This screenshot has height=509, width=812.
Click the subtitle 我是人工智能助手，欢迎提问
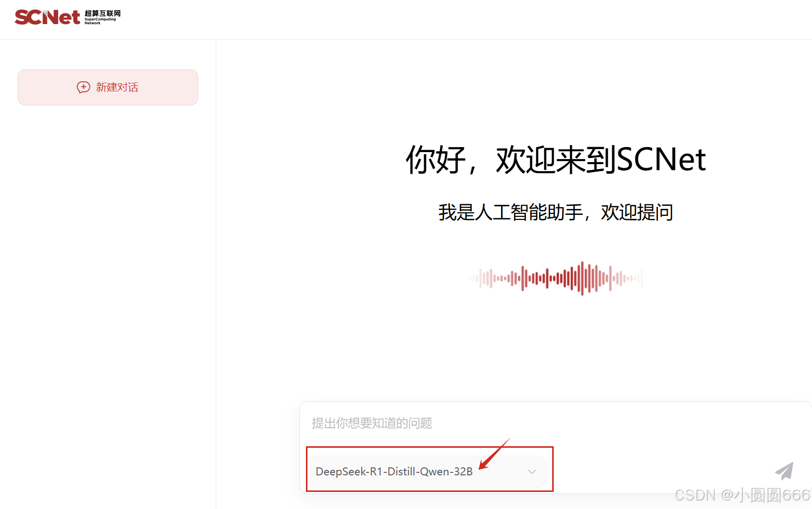(556, 212)
